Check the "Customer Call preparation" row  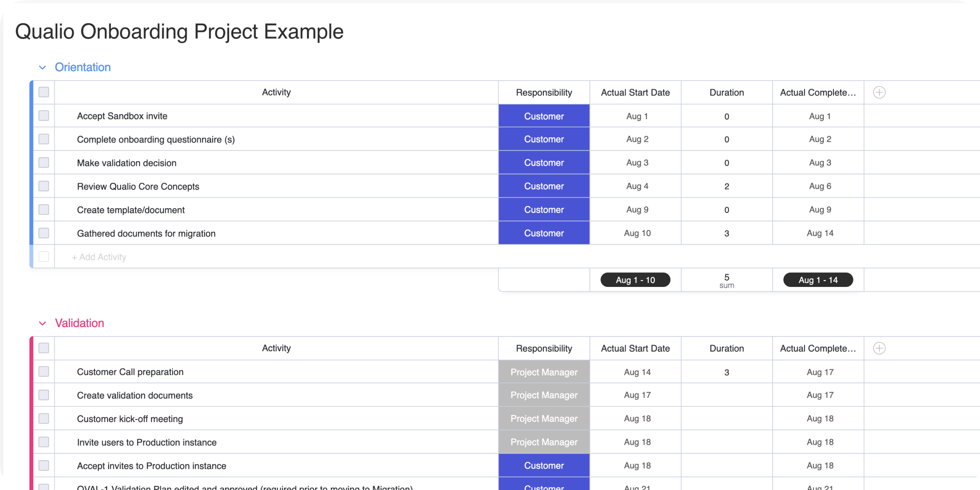tap(44, 372)
